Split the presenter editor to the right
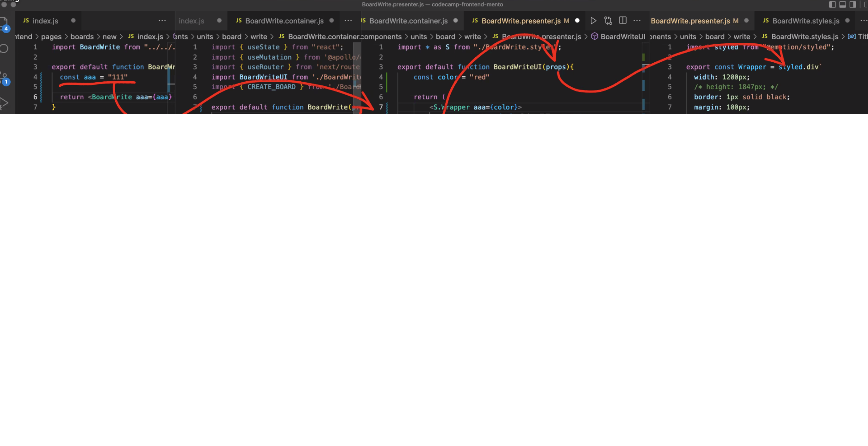The height and width of the screenshot is (446, 868). [x=623, y=21]
